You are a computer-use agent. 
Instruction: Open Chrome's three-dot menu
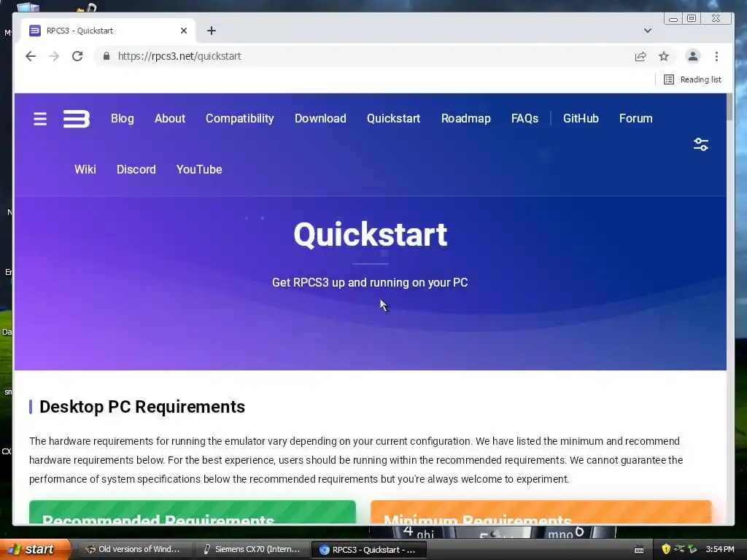716,57
